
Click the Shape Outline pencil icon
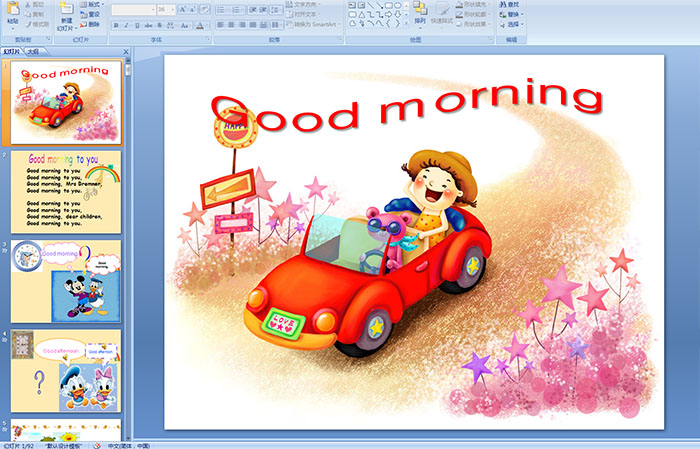click(459, 14)
